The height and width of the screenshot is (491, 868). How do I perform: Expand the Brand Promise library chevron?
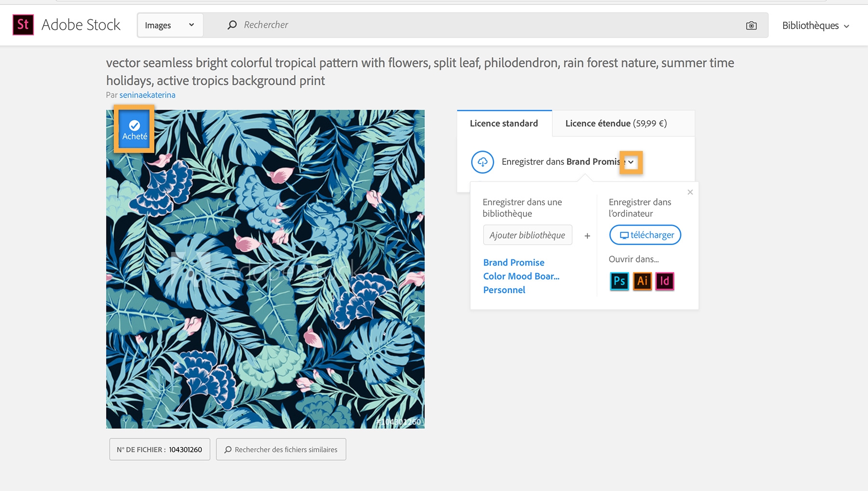[631, 162]
